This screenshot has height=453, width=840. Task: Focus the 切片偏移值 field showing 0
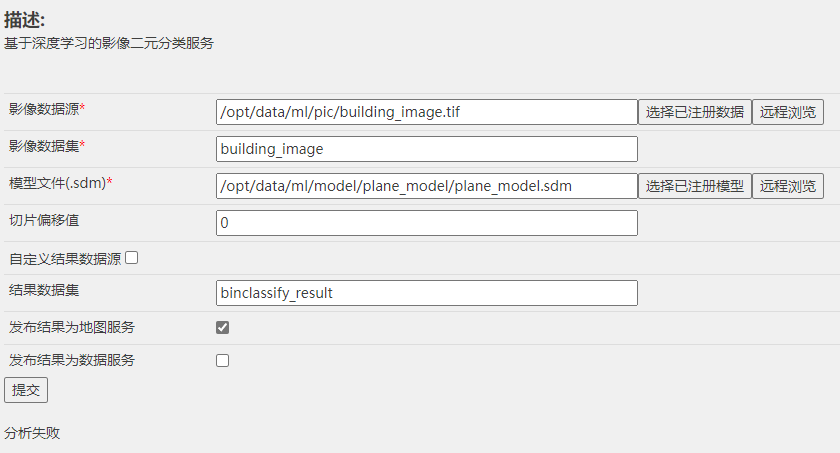(426, 223)
